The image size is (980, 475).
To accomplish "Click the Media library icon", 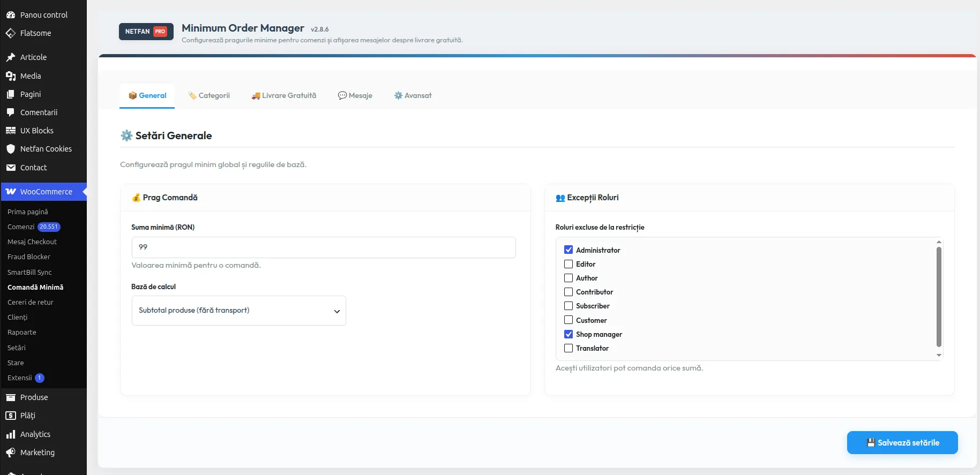I will click(11, 76).
